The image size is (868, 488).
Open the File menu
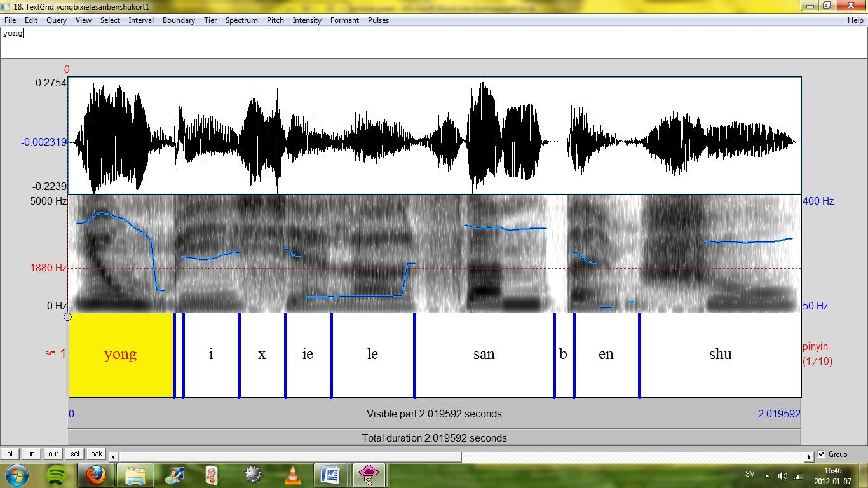[10, 20]
